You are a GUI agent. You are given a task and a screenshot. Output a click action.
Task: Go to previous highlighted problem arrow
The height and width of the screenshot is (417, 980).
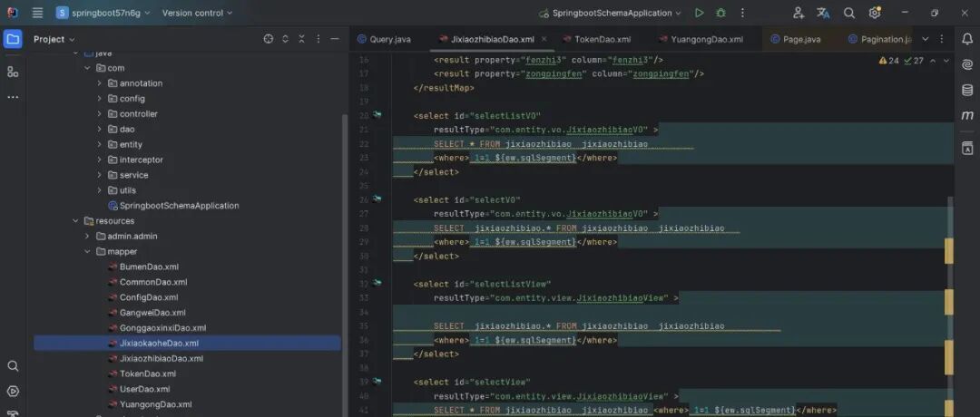[x=933, y=61]
